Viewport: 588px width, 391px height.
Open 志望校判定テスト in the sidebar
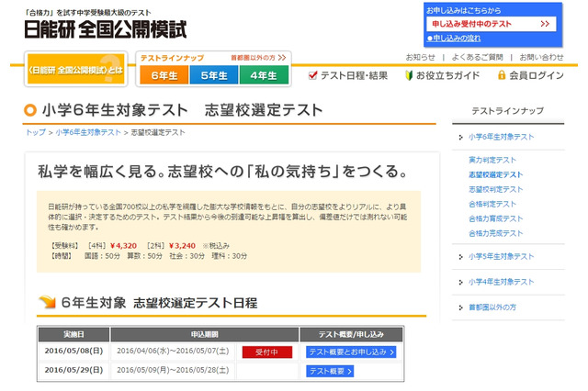(x=495, y=189)
